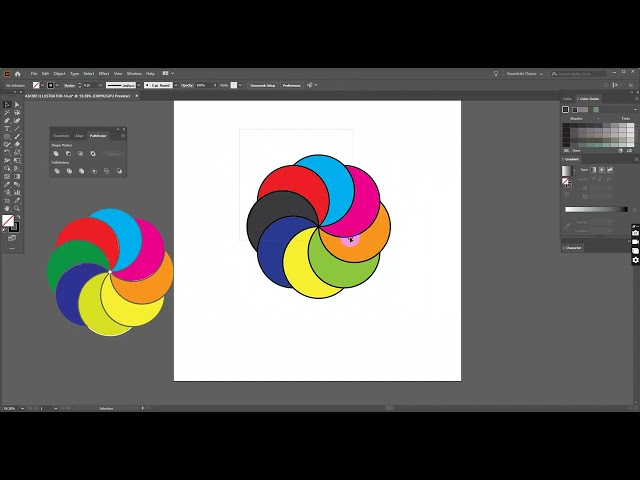Open the File menu
Viewport: 640px width, 480px height.
tap(34, 73)
